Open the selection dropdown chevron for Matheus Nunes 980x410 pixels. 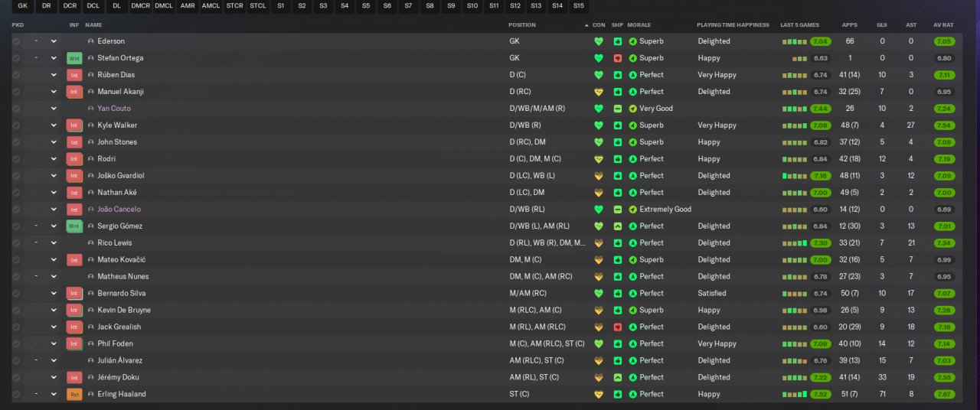[x=54, y=277]
